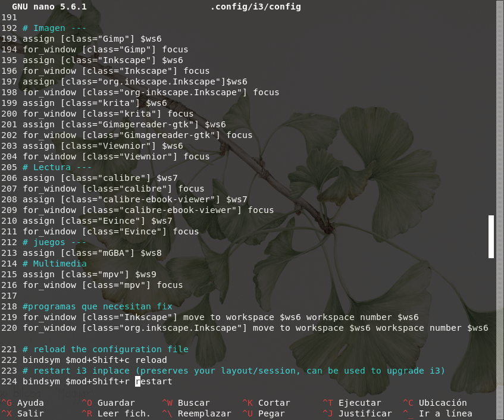Click the Ayuda help shortcut
Viewport: 504px width, 420px height.
pyautogui.click(x=24, y=403)
